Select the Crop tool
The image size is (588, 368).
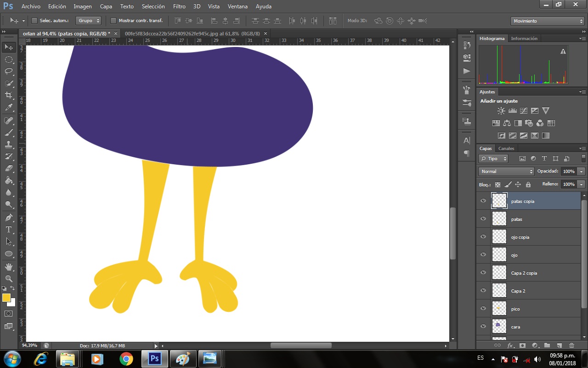(9, 95)
